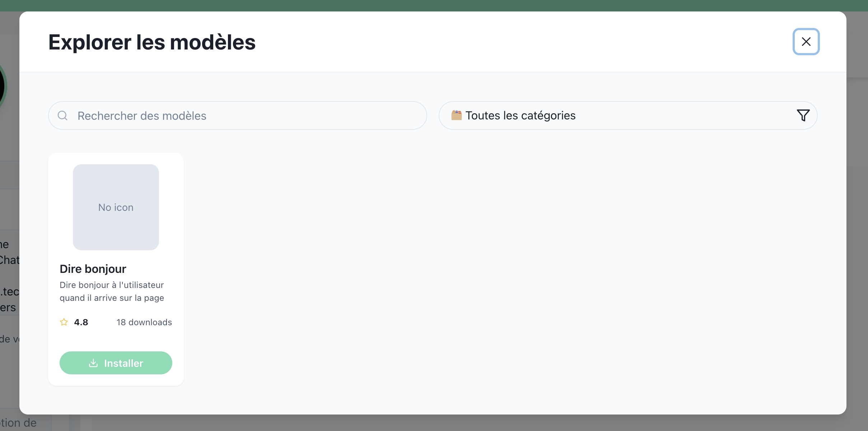Open category options for template browsing
Viewport: 868px width, 431px height.
click(628, 115)
